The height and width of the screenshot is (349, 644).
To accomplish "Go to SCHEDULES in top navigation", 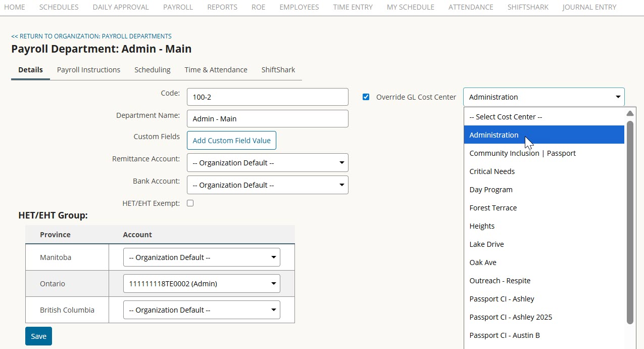I will 59,7.
